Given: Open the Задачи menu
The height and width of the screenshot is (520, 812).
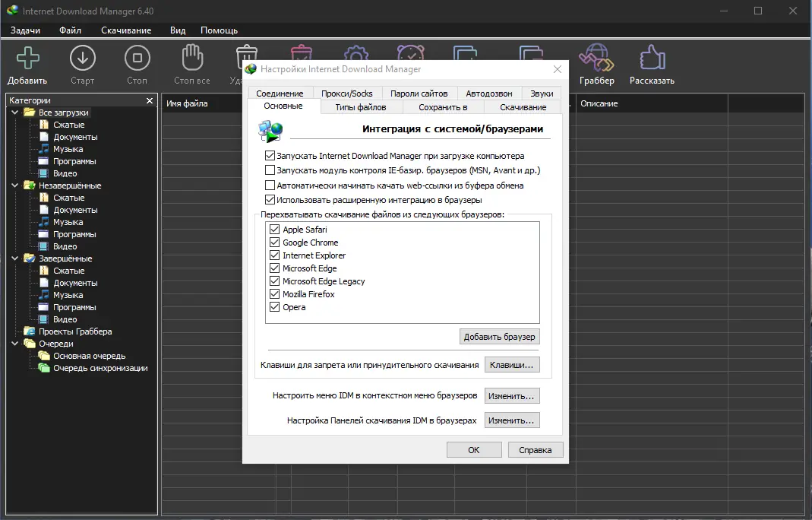Looking at the screenshot, I should pyautogui.click(x=25, y=30).
